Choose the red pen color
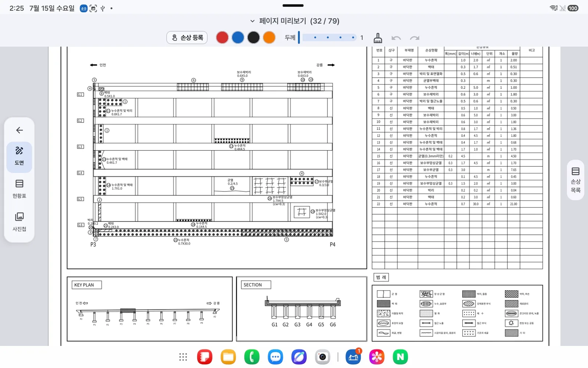This screenshot has height=368, width=588. (222, 38)
